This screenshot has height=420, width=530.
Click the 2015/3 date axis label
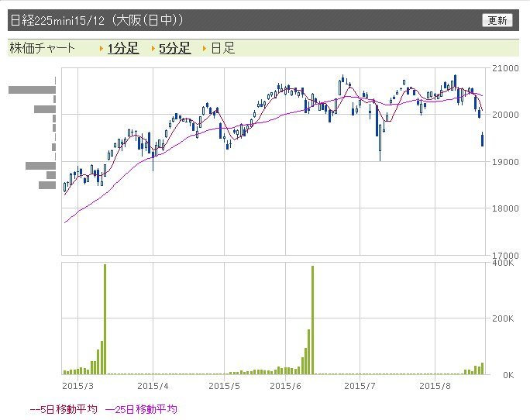click(77, 384)
